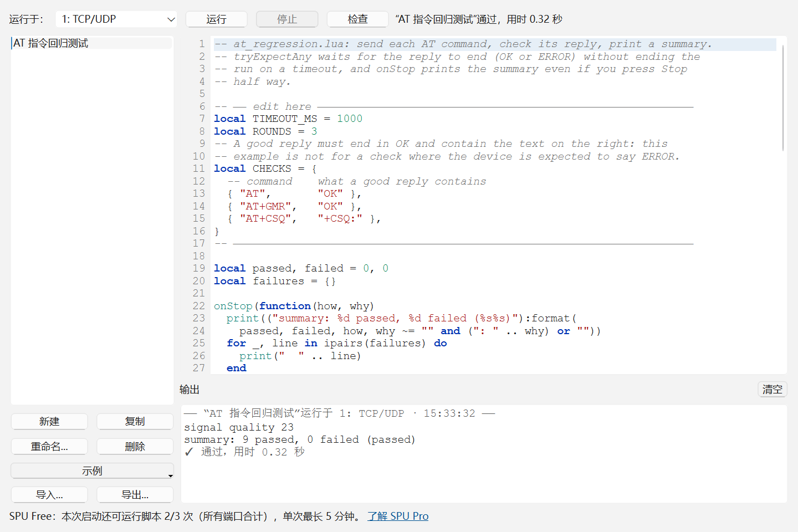The image size is (798, 532).
Task: Click the 导出... button
Action: click(x=135, y=495)
